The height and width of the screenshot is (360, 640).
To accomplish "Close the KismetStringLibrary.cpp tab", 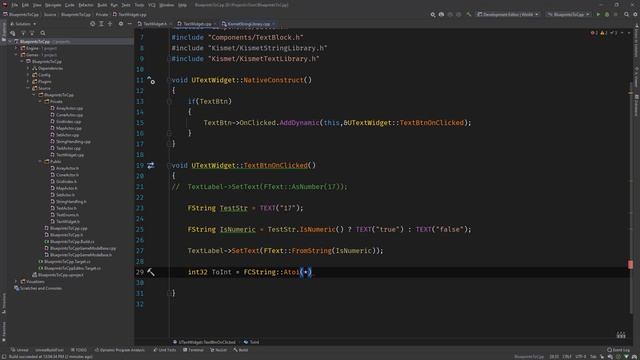I will click(x=273, y=24).
